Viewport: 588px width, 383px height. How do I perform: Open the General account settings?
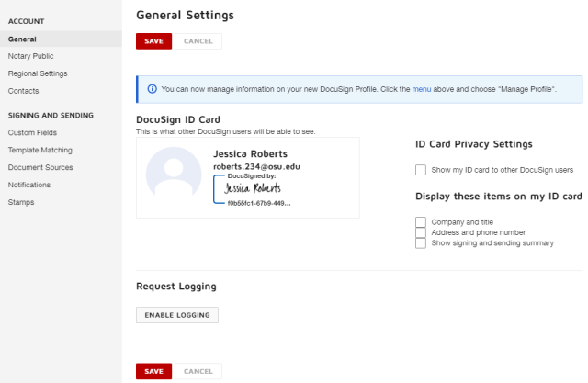pyautogui.click(x=61, y=39)
